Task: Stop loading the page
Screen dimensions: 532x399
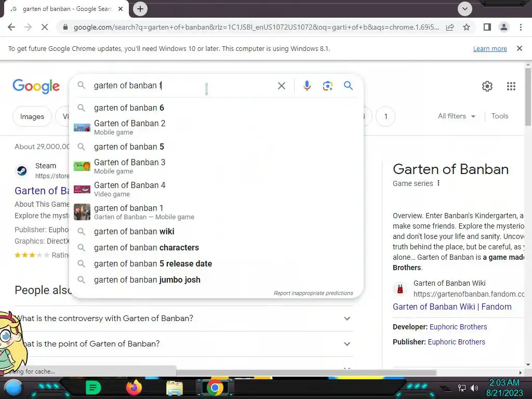Action: (45, 27)
